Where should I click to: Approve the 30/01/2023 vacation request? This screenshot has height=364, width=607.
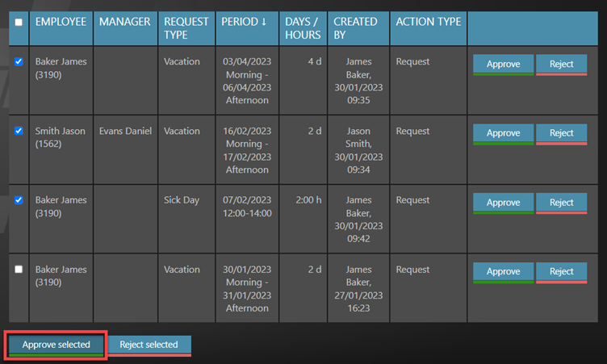503,272
